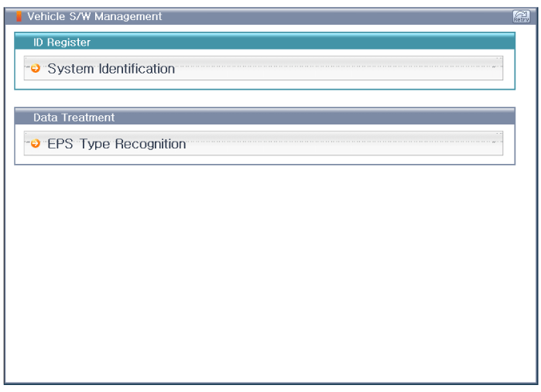
Task: Click right end of EPS Type Recognition row
Action: [x=491, y=144]
